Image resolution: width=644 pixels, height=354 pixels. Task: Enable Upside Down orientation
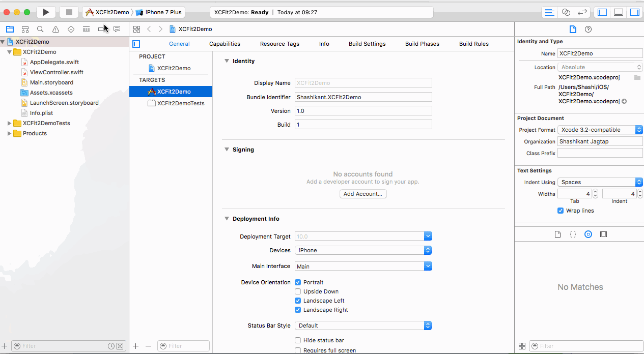[x=298, y=291]
